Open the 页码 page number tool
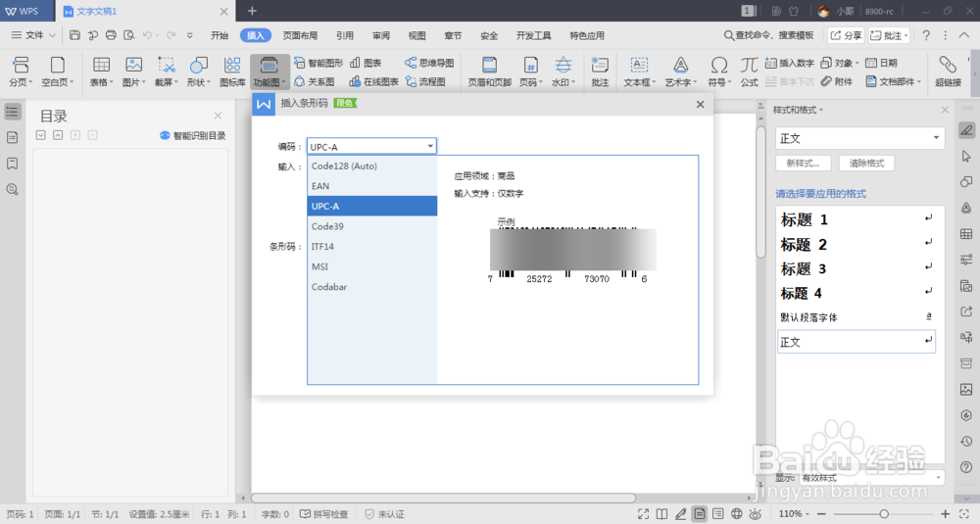980x524 pixels. click(530, 71)
